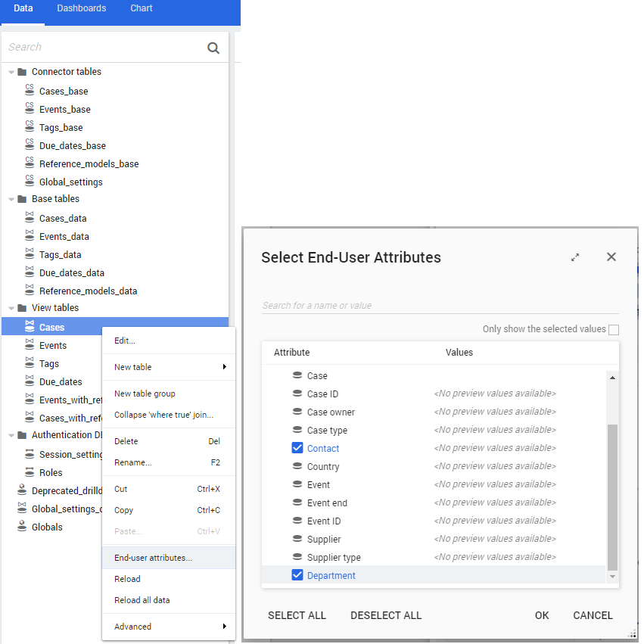644x644 pixels.
Task: Focus the data tree Search field
Action: click(x=107, y=47)
